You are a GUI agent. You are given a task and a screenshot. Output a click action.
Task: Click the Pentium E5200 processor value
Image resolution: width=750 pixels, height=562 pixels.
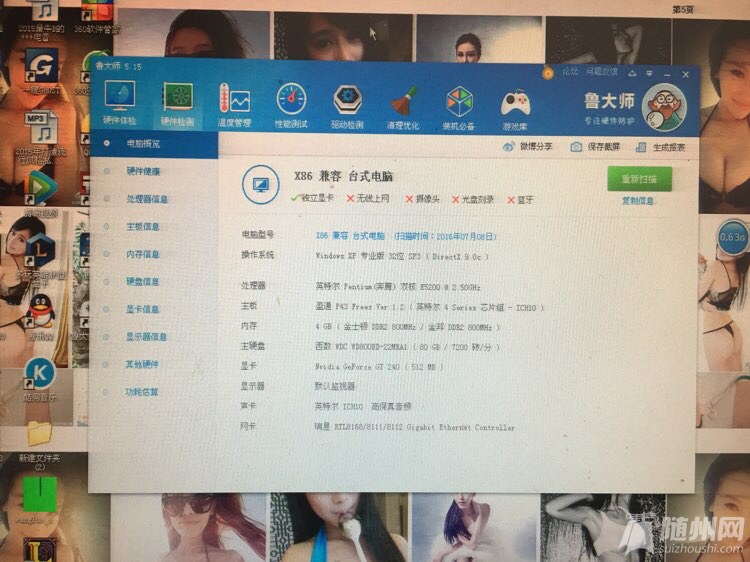(x=397, y=287)
